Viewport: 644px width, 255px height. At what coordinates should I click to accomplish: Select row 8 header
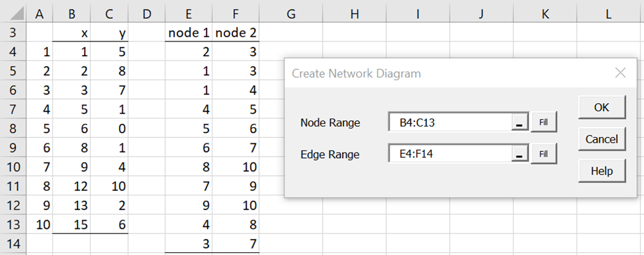tap(13, 129)
